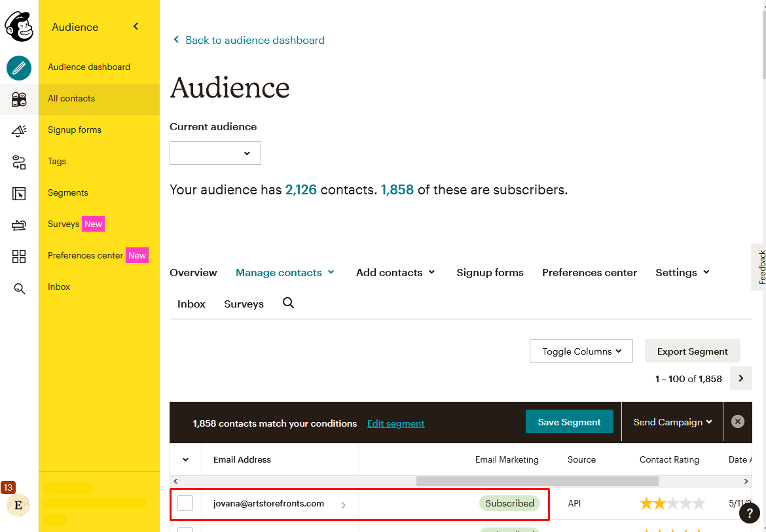Screen dimensions: 766x532
Task: Open the Feedback side tab
Action: pos(759,267)
